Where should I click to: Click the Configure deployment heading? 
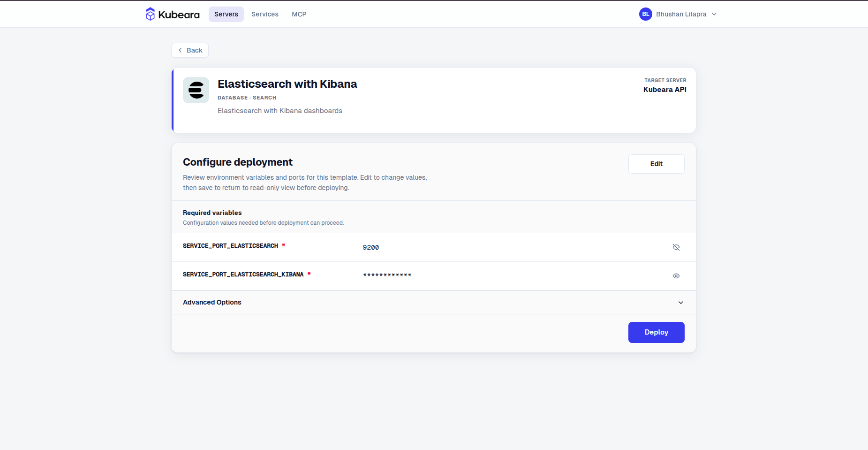tap(237, 162)
